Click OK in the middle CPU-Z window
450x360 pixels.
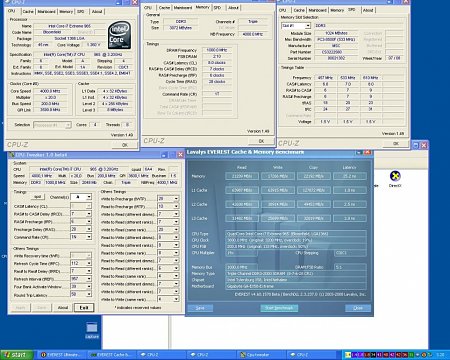(261, 141)
